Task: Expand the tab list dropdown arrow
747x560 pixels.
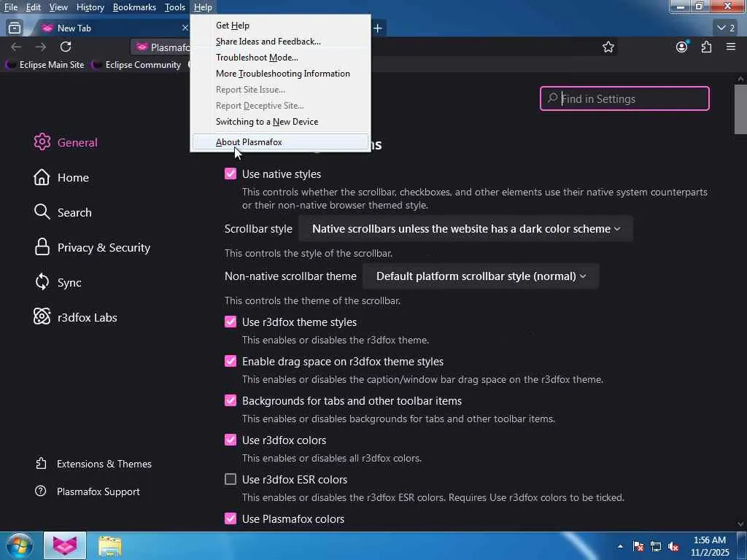Action: coord(726,28)
